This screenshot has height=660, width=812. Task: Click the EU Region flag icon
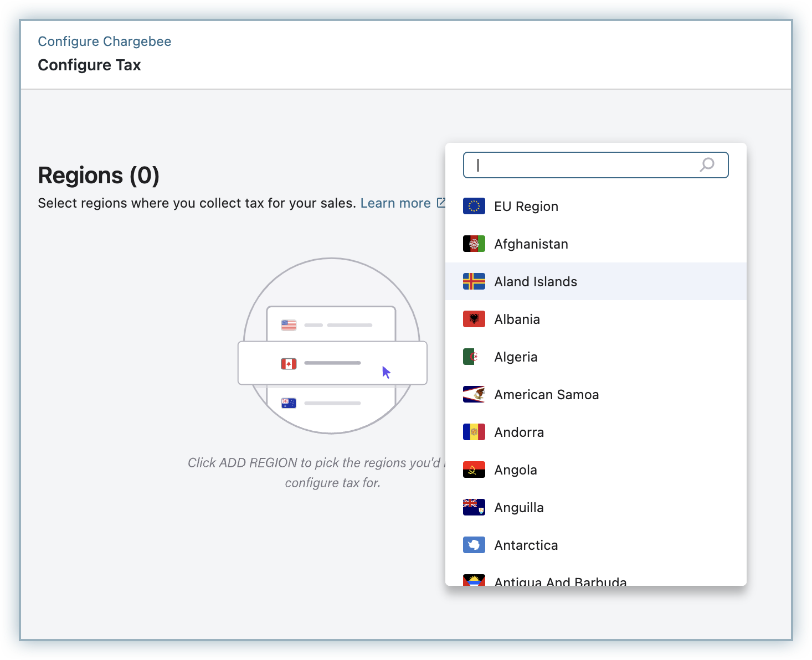474,207
